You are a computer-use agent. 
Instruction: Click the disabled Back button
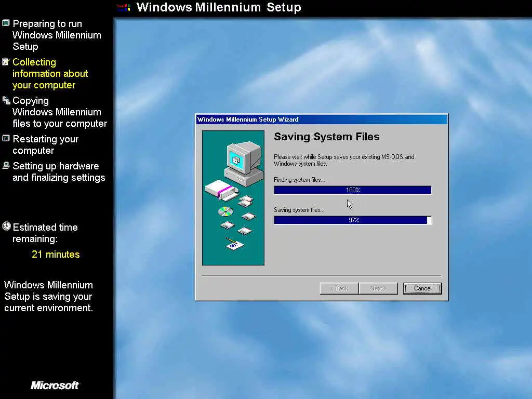click(339, 288)
